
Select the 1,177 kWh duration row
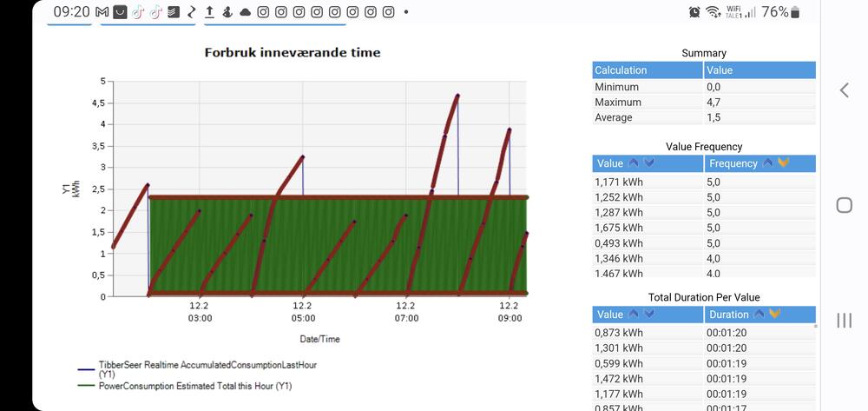[x=704, y=394]
